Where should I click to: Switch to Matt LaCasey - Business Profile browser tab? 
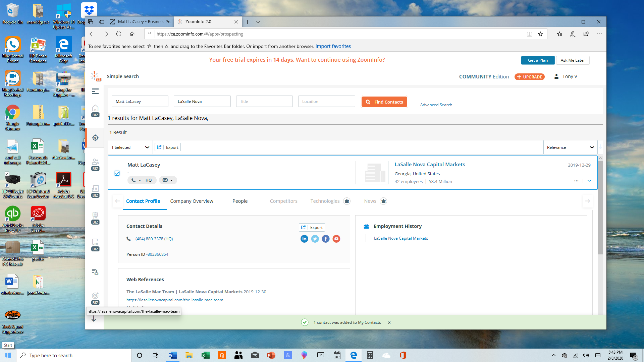pyautogui.click(x=141, y=22)
